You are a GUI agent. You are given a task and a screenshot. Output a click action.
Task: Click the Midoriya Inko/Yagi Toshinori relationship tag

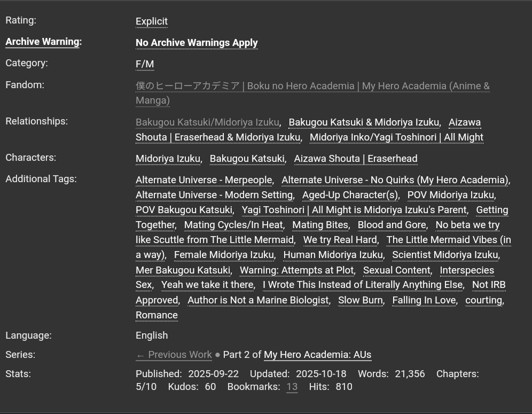point(396,137)
